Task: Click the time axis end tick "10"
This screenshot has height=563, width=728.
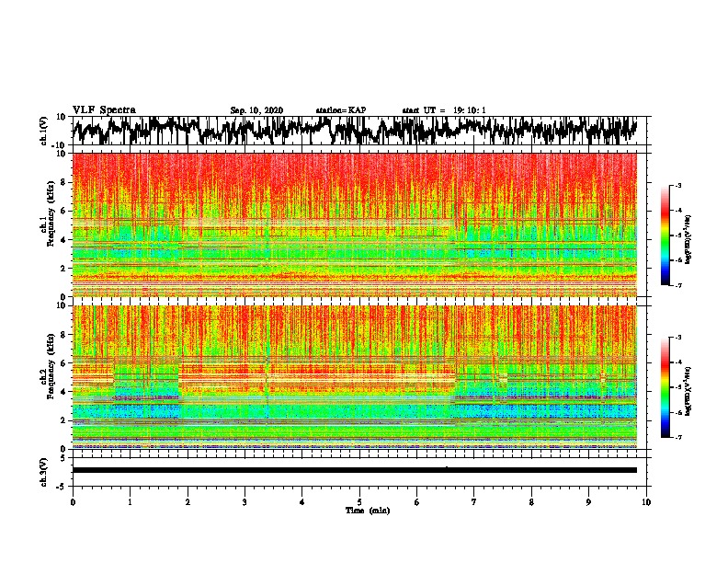Action: coord(646,502)
